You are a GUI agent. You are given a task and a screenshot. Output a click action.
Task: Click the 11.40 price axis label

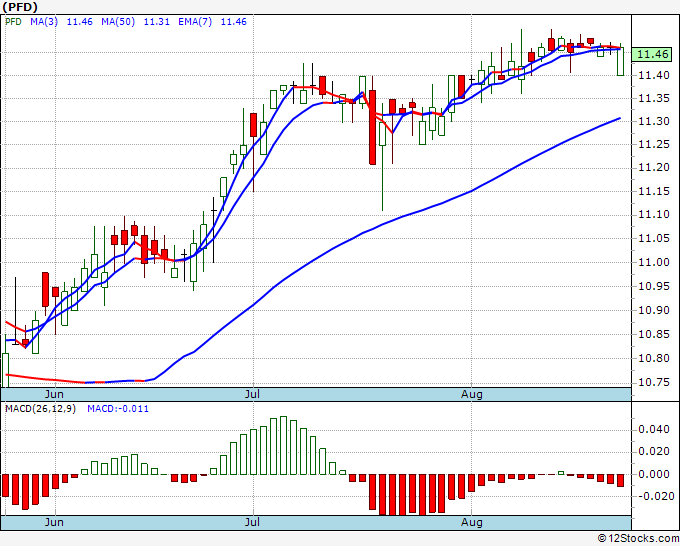[x=654, y=75]
